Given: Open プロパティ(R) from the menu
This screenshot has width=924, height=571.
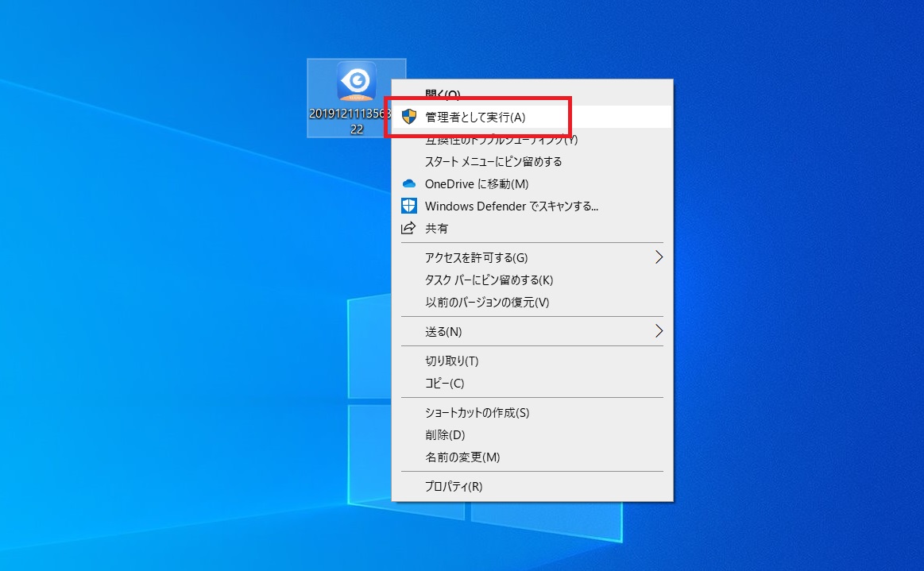Looking at the screenshot, I should coord(532,486).
